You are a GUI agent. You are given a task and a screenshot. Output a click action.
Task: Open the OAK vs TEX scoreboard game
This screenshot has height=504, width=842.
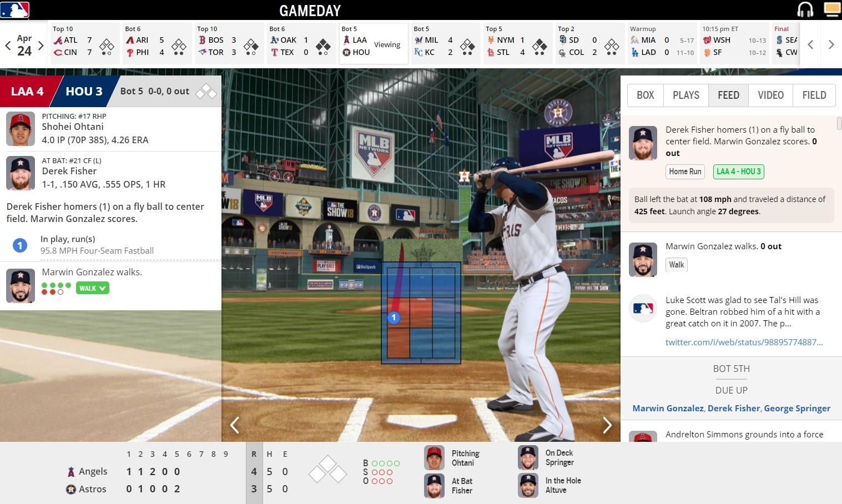[300, 43]
